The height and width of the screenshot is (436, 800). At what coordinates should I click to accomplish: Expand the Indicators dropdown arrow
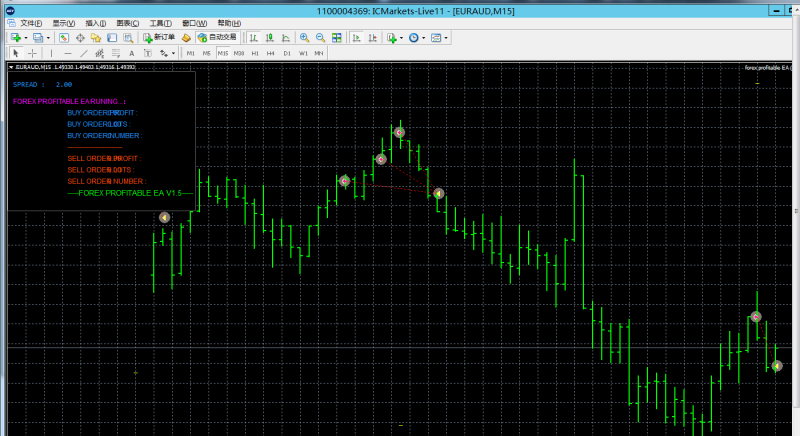point(402,38)
